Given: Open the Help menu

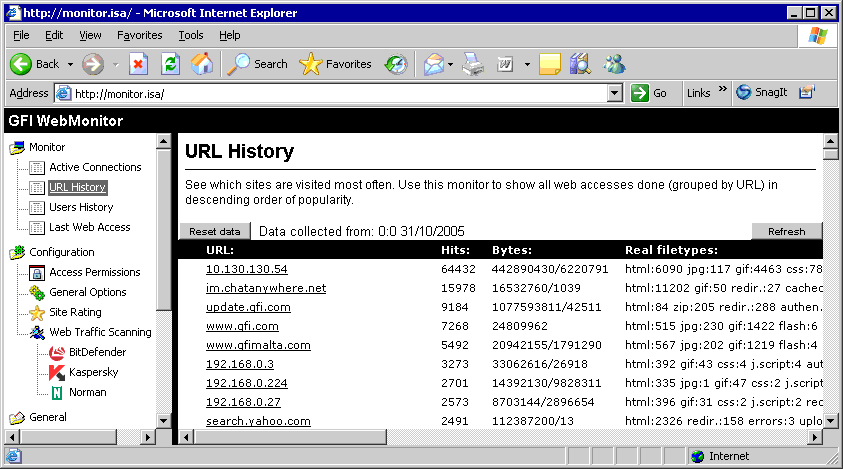Looking at the screenshot, I should 230,35.
